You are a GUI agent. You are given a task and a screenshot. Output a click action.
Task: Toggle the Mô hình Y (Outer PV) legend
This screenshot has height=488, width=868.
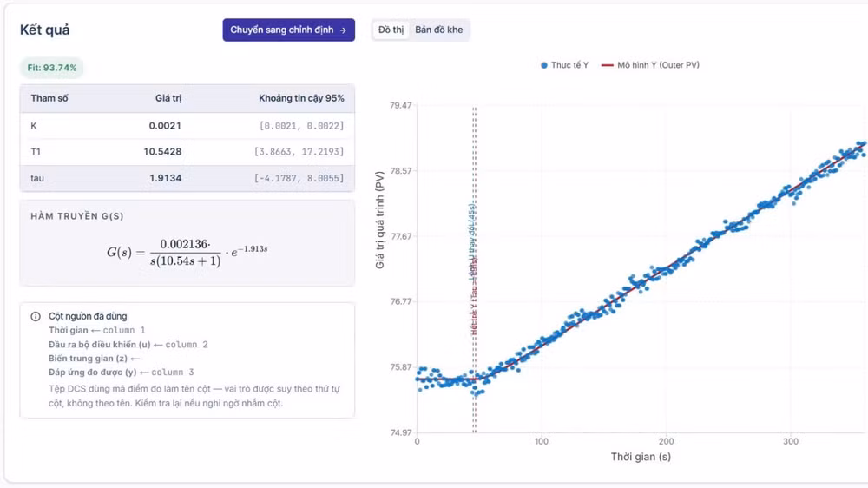point(650,65)
